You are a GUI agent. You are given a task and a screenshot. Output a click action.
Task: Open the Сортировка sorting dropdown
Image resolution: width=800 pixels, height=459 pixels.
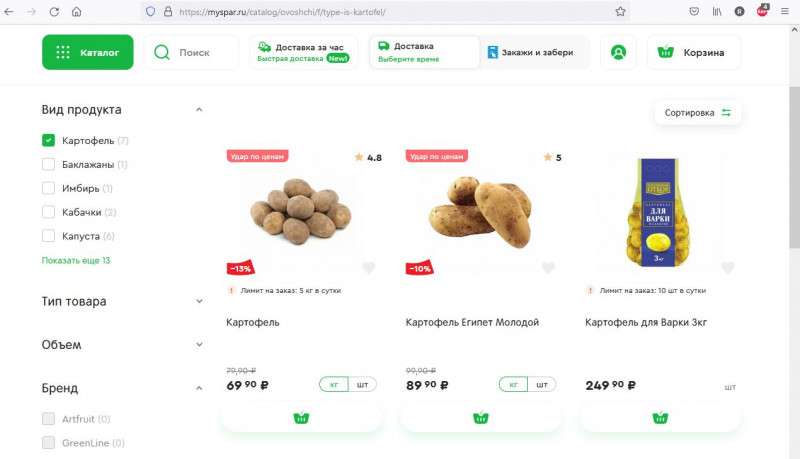click(x=697, y=113)
